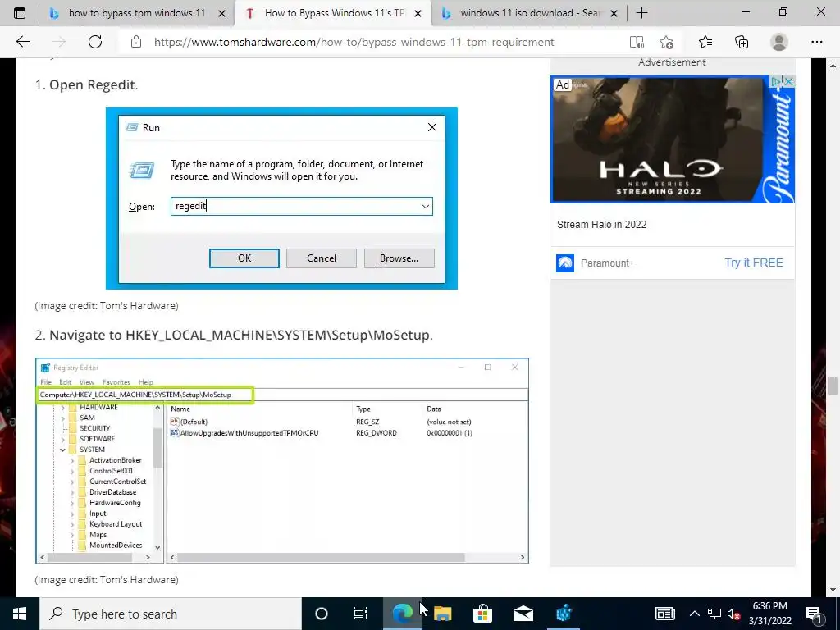Close the Tom's Hardware tab
Viewport: 840px width, 630px height.
pyautogui.click(x=418, y=13)
